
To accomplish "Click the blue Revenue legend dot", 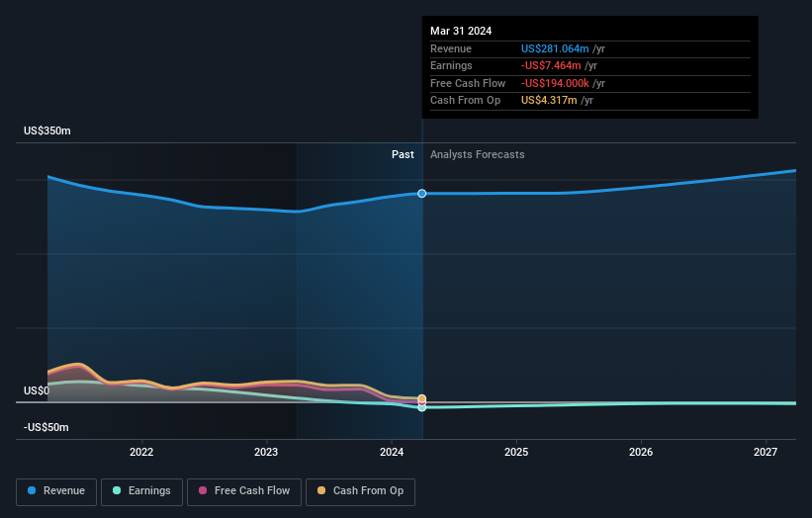I will tap(32, 490).
